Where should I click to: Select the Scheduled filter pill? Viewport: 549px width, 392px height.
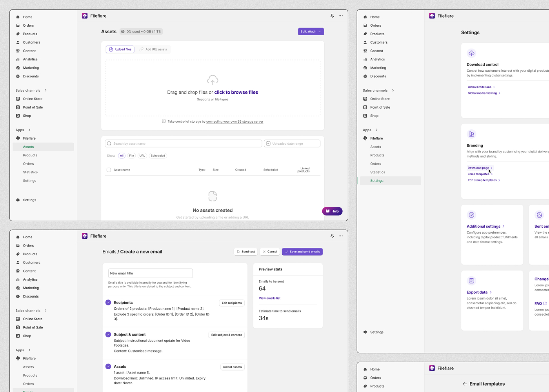(158, 156)
